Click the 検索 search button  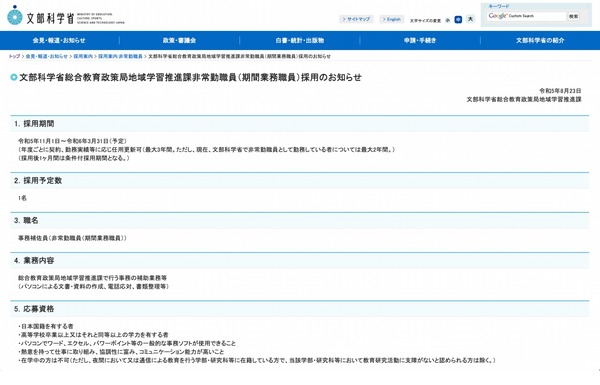[573, 16]
